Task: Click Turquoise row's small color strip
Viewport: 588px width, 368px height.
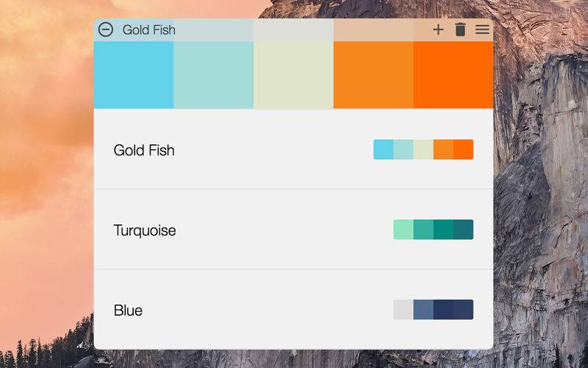Action: click(x=434, y=230)
